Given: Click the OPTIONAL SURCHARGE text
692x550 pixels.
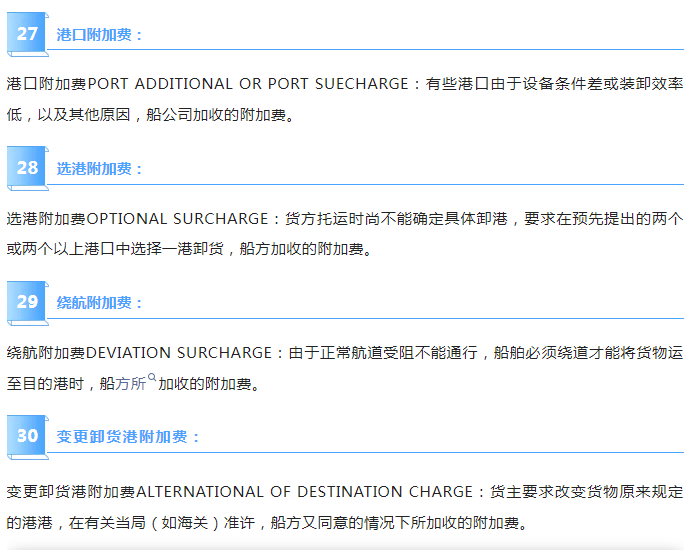Looking at the screenshot, I should [177, 219].
